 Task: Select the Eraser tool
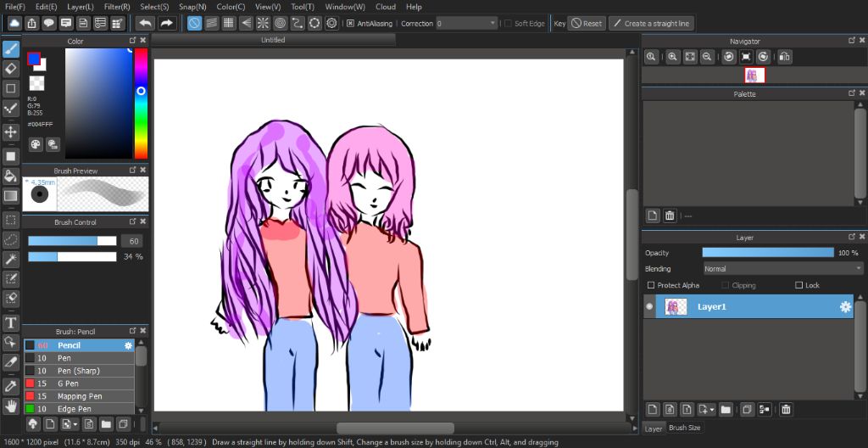tap(10, 69)
